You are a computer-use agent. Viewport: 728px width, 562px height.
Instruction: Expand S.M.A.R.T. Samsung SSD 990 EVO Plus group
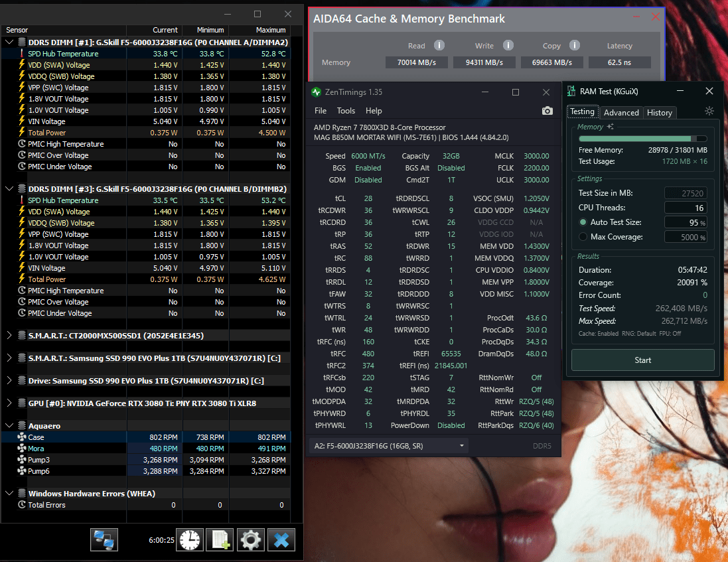9,358
